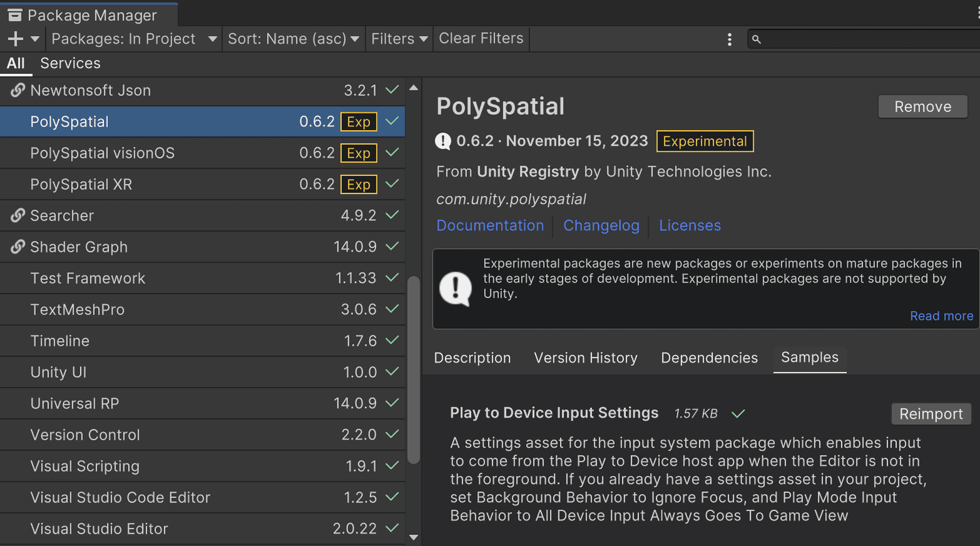Click the Remove button for PolySpatial

tap(923, 106)
